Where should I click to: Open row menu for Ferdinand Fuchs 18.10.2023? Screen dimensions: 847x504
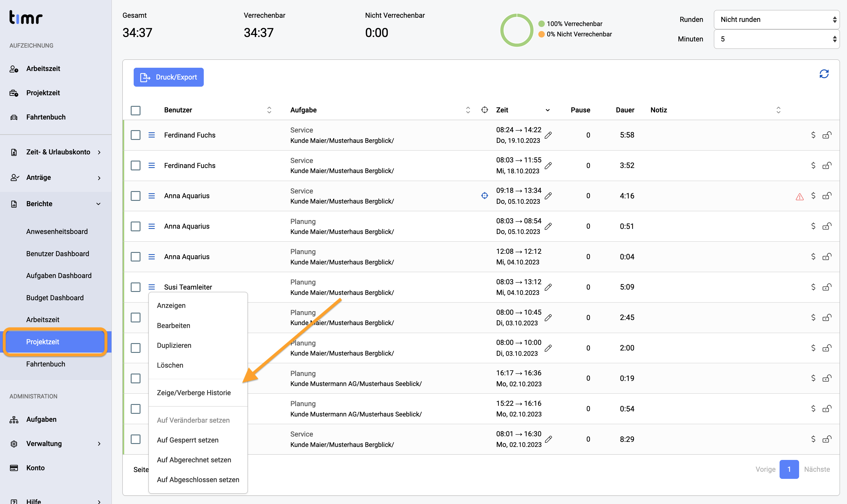152,165
